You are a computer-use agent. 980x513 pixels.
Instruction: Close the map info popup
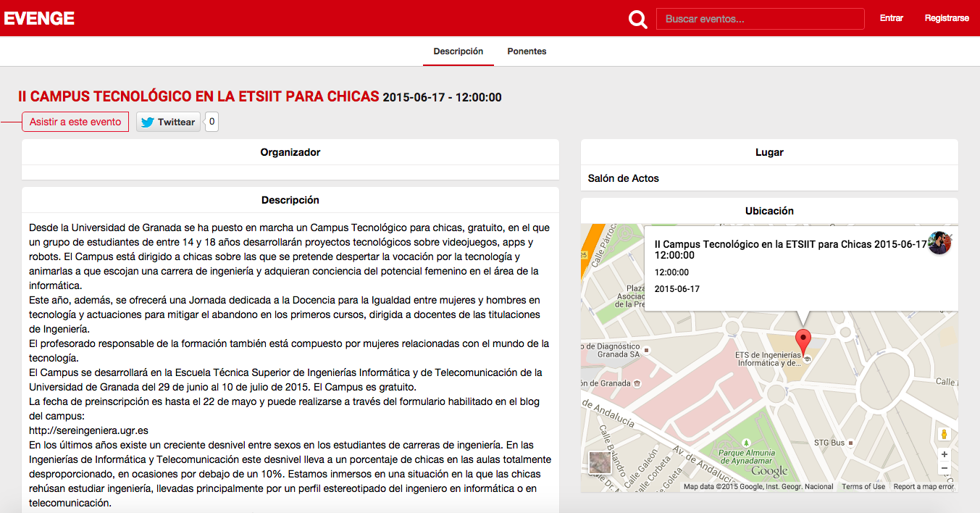point(951,236)
